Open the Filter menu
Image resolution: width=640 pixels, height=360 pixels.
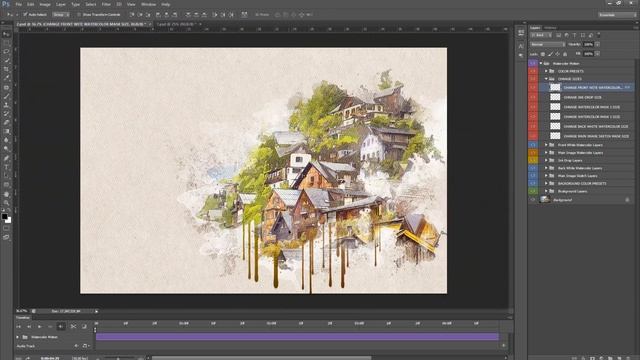tap(106, 4)
